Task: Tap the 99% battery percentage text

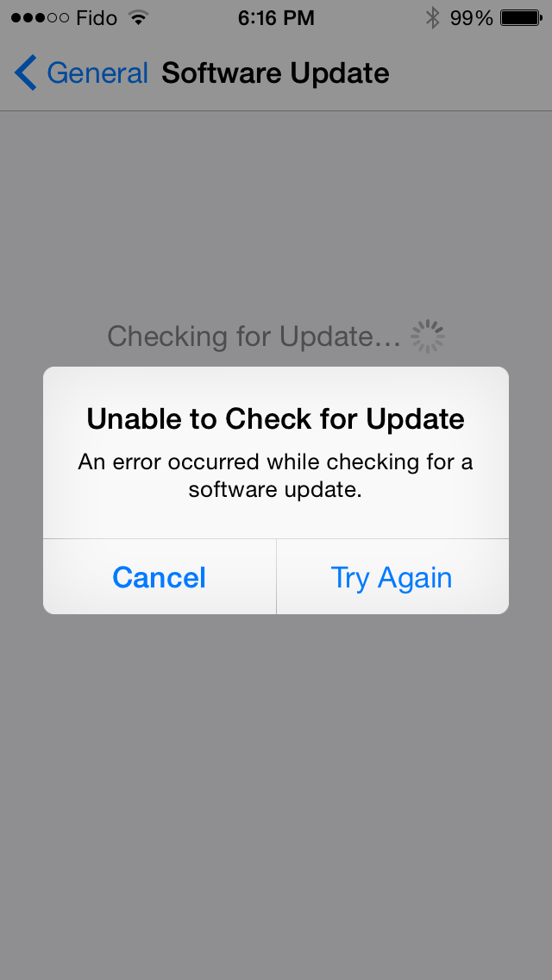Action: 472,18
